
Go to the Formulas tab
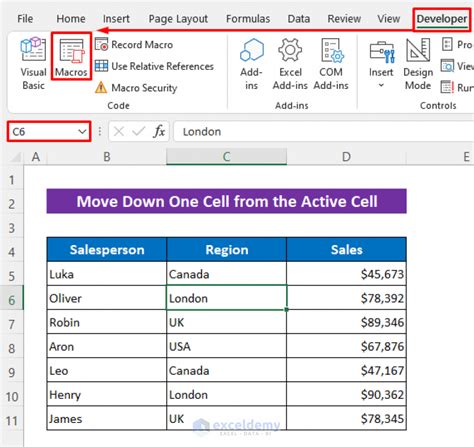tap(248, 19)
